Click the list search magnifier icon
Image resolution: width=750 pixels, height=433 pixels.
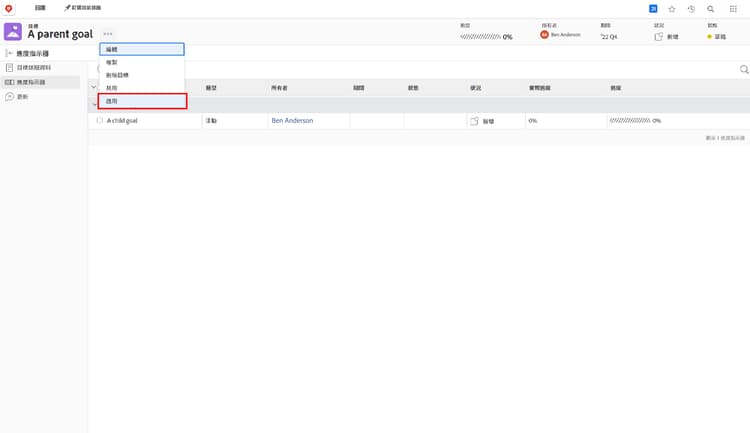[x=744, y=69]
